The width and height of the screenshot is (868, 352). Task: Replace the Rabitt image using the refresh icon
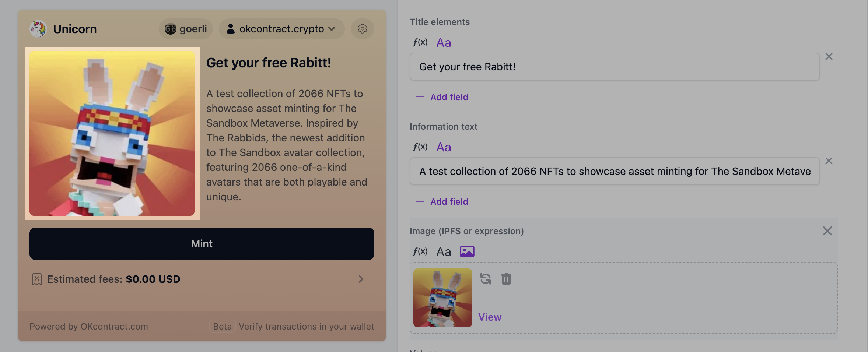(486, 279)
